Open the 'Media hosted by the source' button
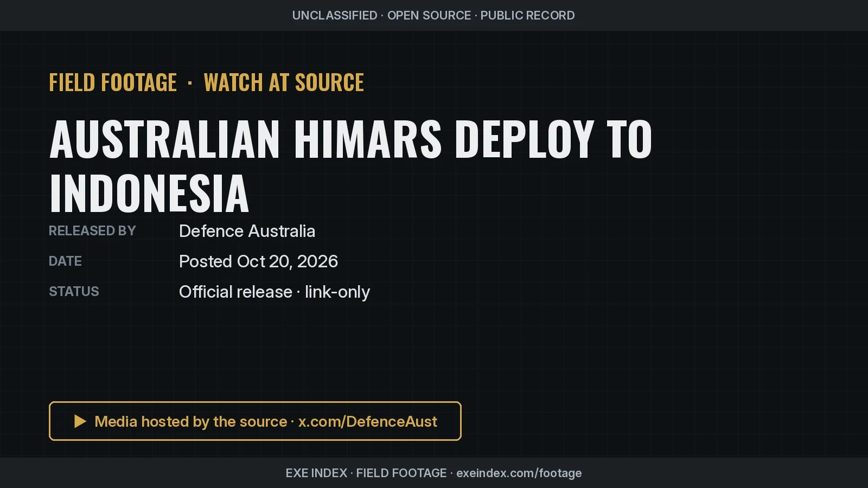The width and height of the screenshot is (868, 488). (x=255, y=421)
